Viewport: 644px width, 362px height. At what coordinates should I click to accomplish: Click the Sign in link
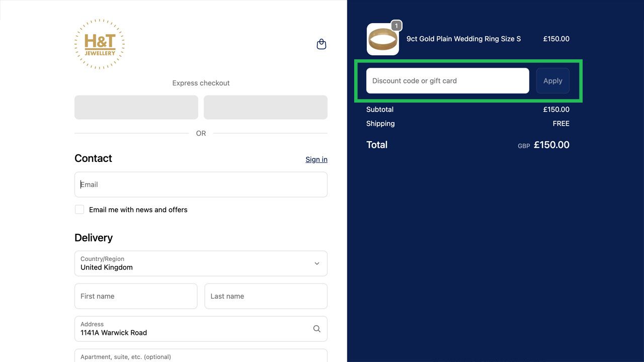click(316, 159)
